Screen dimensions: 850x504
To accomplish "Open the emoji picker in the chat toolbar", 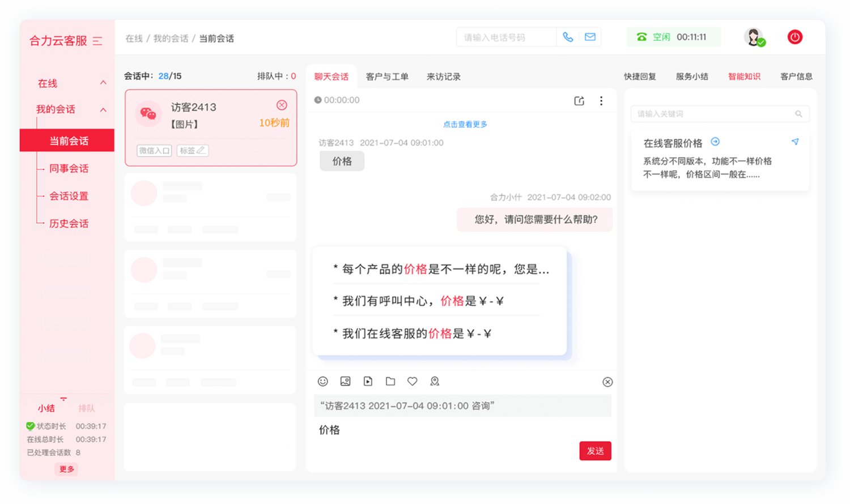I will click(x=323, y=381).
